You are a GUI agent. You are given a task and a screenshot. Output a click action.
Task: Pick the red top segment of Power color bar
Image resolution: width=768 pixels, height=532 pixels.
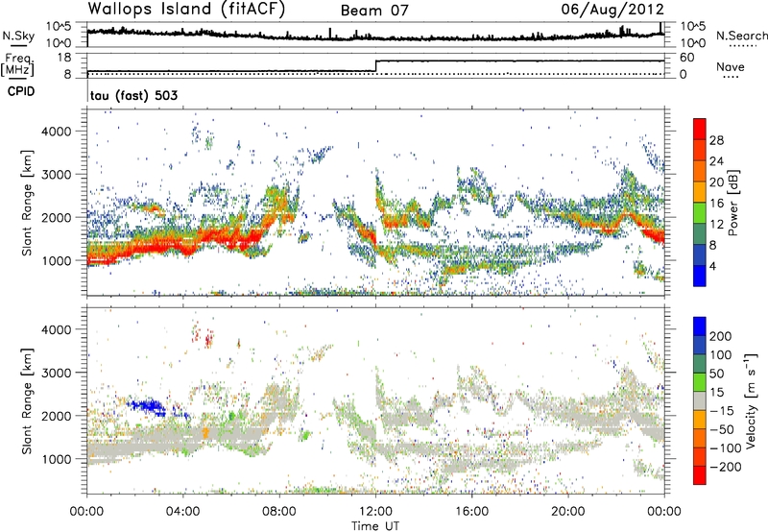[700, 129]
